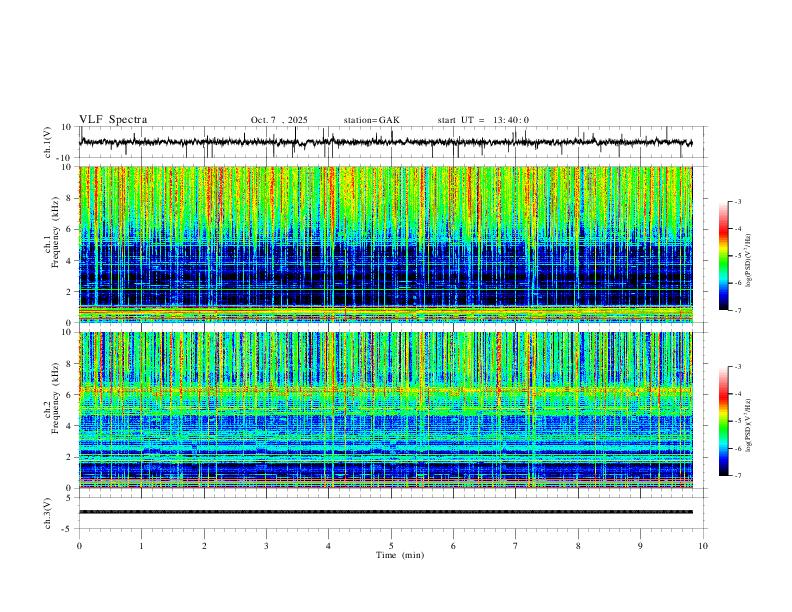Click the -3 value on upper colorbar

click(x=738, y=202)
